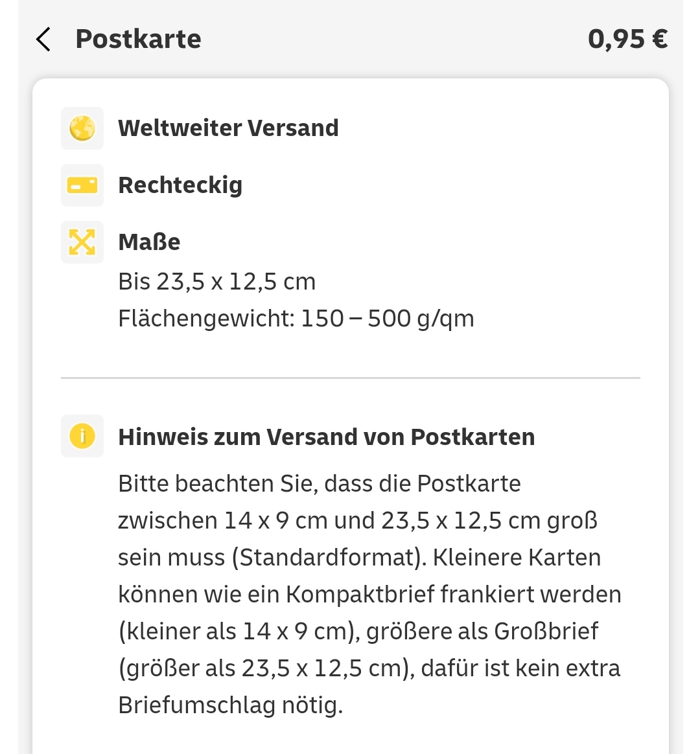Viewport: 700px width, 754px height.
Task: Tap the line starting zwischen 14 x 9 cm
Action: 358,521
